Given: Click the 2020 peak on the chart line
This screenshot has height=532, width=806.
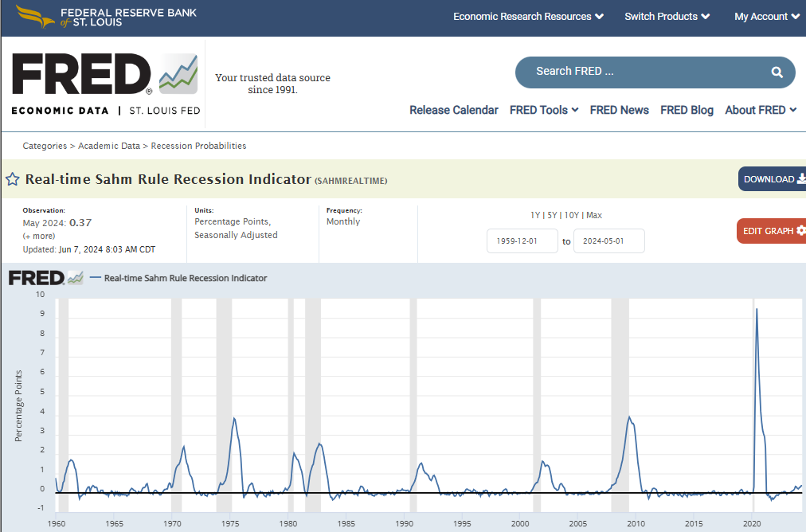Looking at the screenshot, I should [x=756, y=310].
